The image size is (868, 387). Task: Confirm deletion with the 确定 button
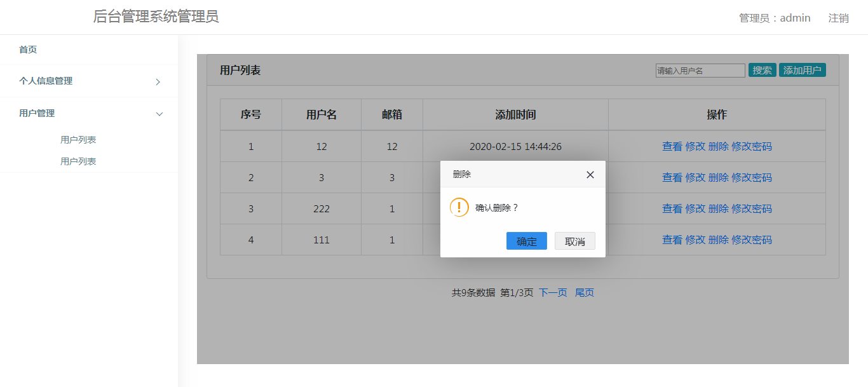click(527, 241)
